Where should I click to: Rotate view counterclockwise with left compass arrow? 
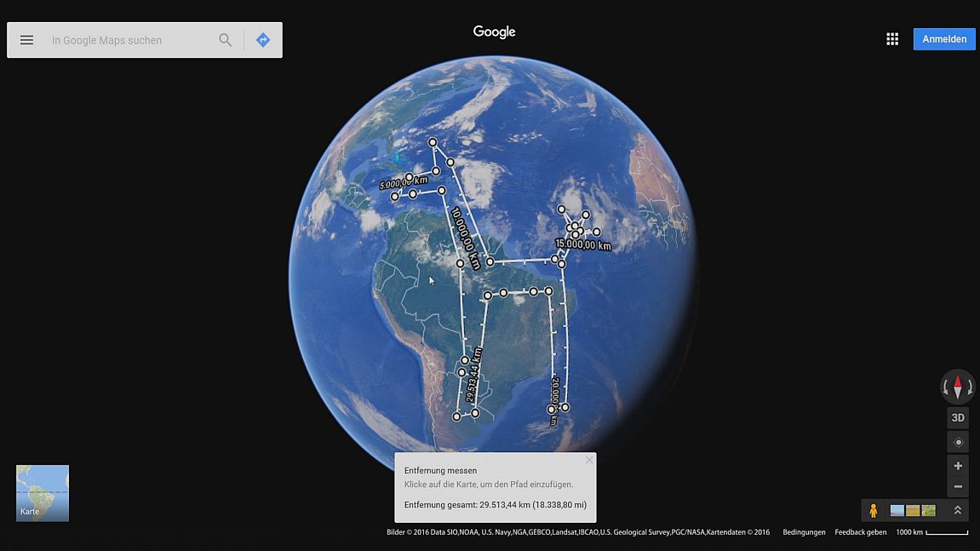pos(945,387)
